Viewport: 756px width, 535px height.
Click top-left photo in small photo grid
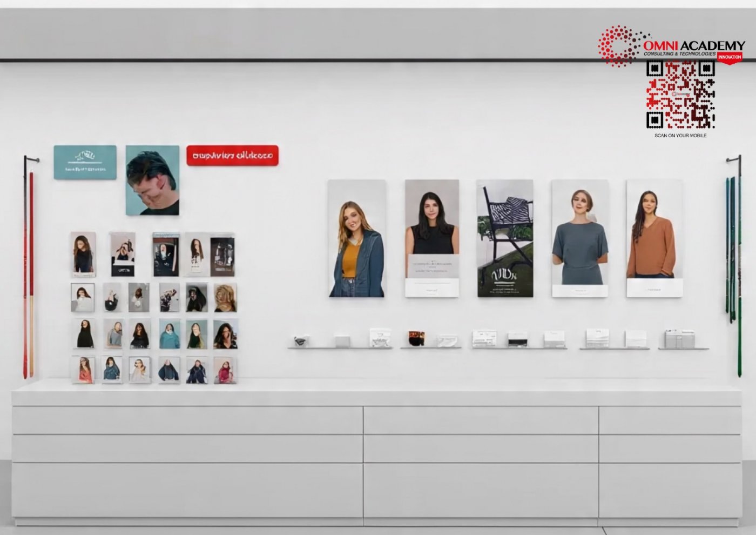(x=83, y=254)
